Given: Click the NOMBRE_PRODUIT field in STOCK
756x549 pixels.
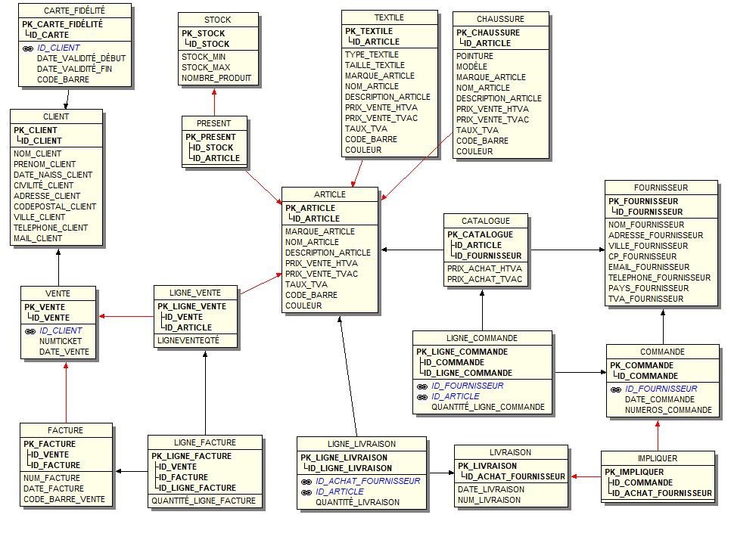Looking at the screenshot, I should click(216, 78).
